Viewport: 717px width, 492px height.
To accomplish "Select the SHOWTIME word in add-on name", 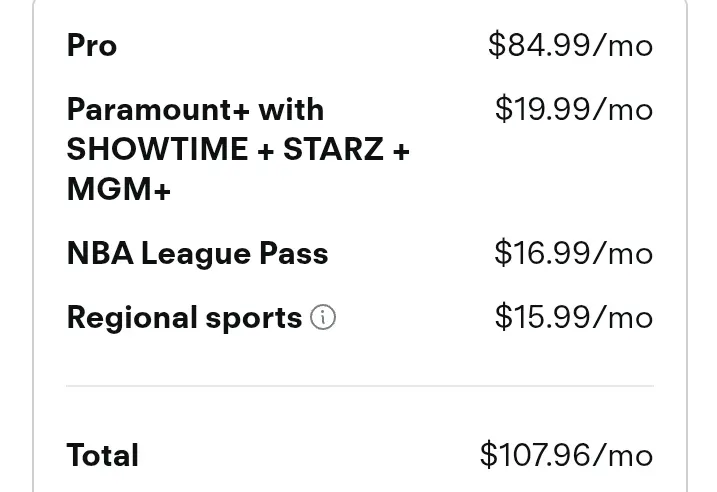I will [x=157, y=149].
